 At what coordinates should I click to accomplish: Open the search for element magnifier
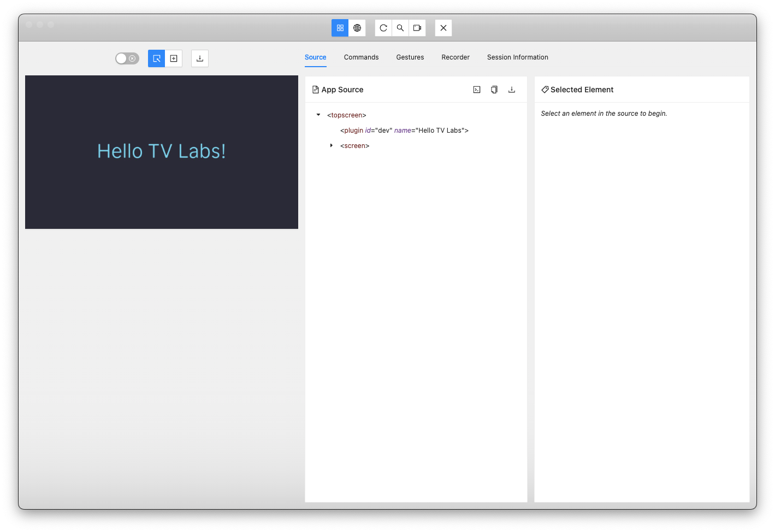coord(400,28)
